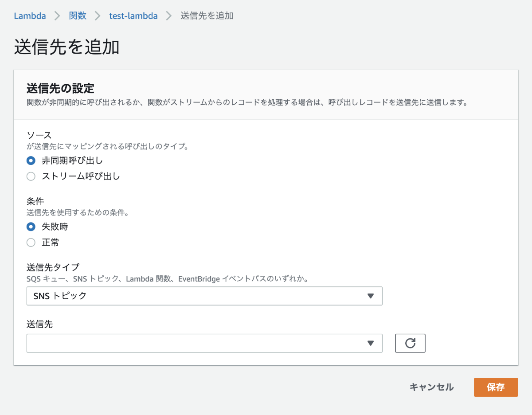The height and width of the screenshot is (415, 532).
Task: Choose the 正常 condition radio button
Action: [x=31, y=243]
